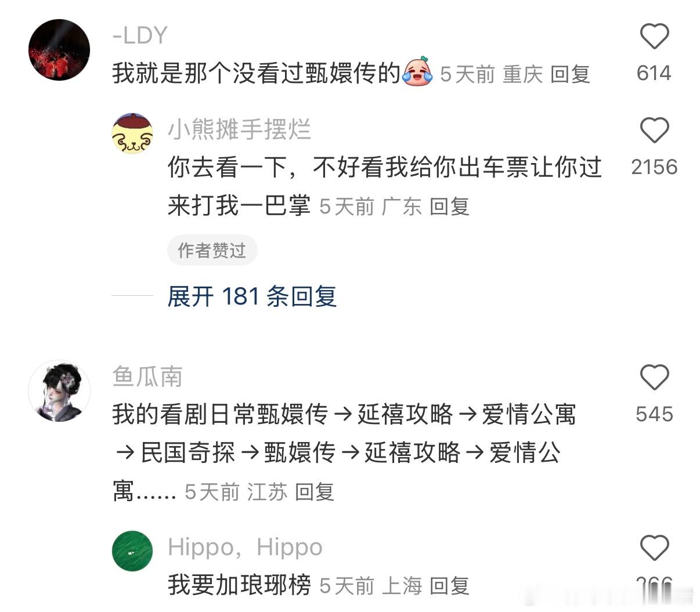Reply to -LDY's comment from 重庆

point(570,74)
